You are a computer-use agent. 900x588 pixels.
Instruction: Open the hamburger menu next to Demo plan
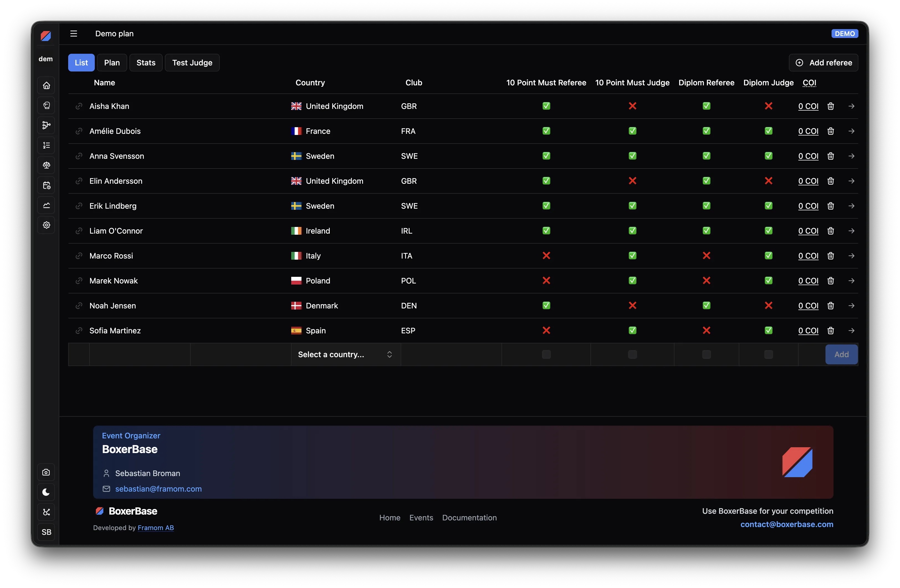74,34
